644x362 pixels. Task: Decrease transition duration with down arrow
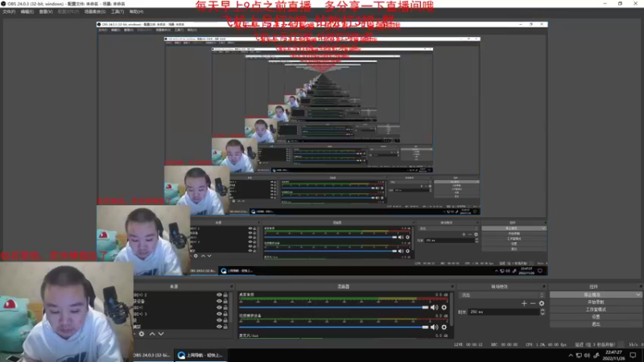click(x=543, y=314)
